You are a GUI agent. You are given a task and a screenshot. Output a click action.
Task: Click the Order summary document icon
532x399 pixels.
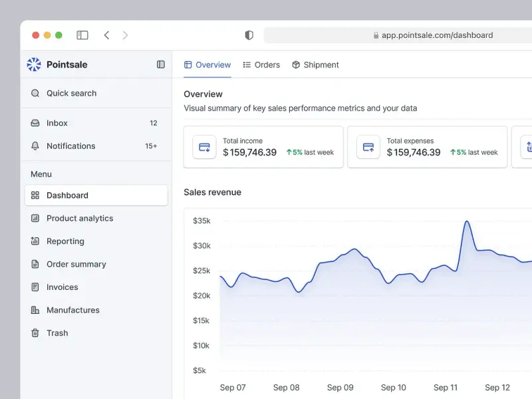(x=35, y=264)
